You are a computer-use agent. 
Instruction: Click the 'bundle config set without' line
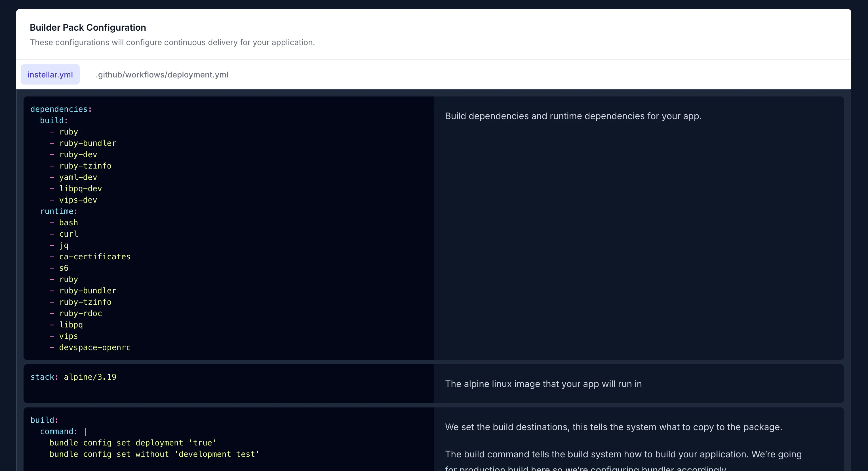tap(154, 454)
